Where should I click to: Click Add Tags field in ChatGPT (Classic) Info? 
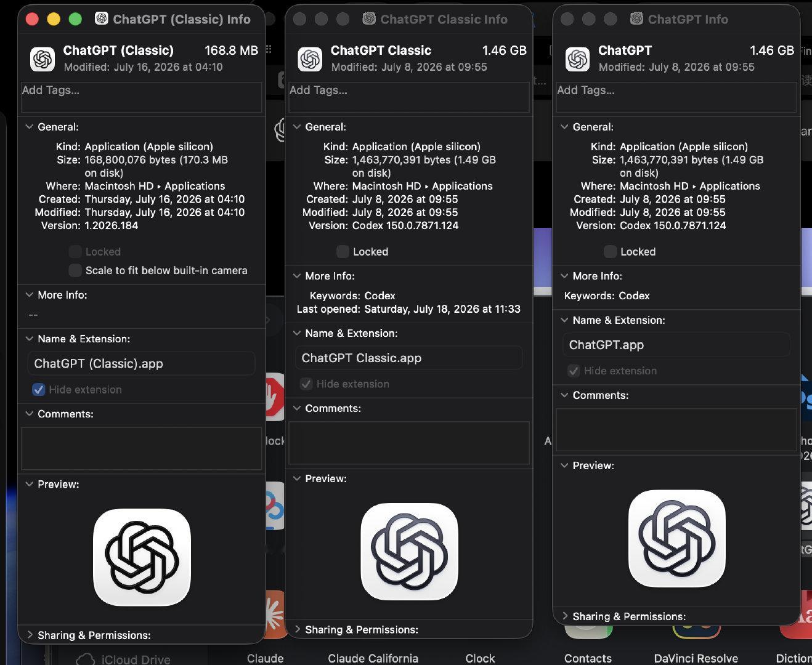tap(142, 97)
